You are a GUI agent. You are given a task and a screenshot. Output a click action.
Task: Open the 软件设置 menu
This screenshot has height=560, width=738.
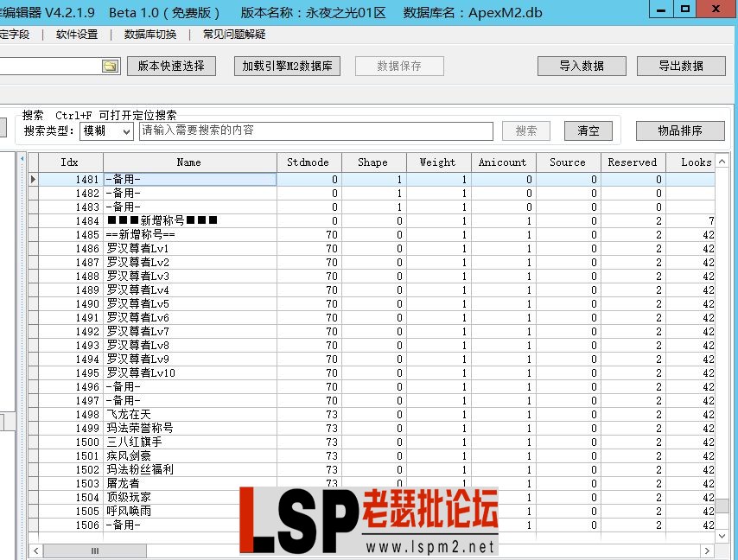tap(77, 35)
